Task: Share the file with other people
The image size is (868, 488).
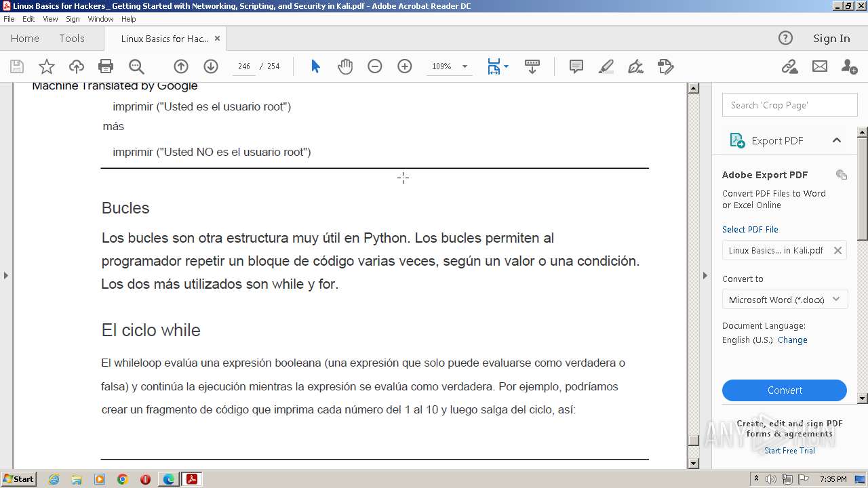Action: click(849, 66)
